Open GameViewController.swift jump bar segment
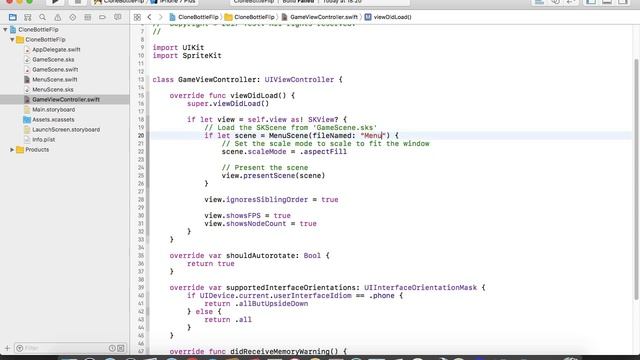The image size is (640, 360). (320, 17)
